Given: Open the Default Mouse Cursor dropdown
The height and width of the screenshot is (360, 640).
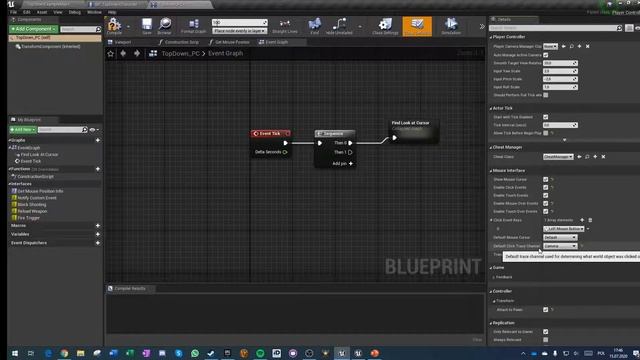Looking at the screenshot, I should click(560, 238).
